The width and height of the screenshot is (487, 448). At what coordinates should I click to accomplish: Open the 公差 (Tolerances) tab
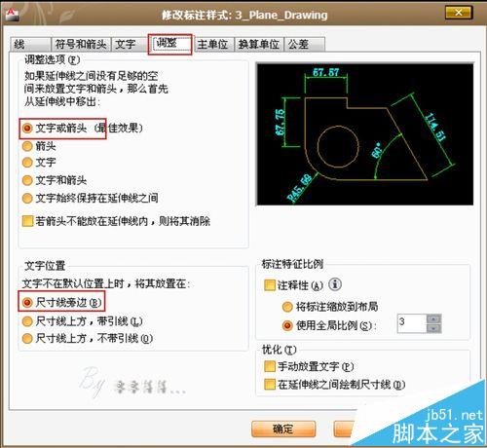click(305, 44)
